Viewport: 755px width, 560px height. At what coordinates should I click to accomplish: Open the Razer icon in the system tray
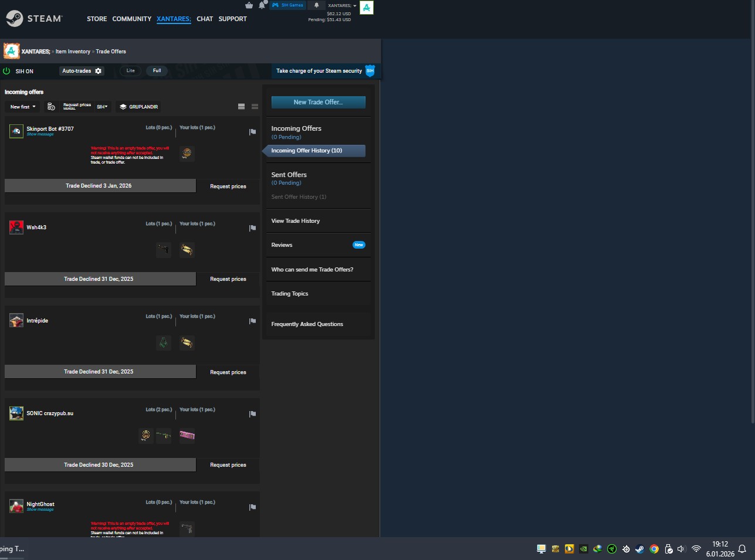coord(612,549)
